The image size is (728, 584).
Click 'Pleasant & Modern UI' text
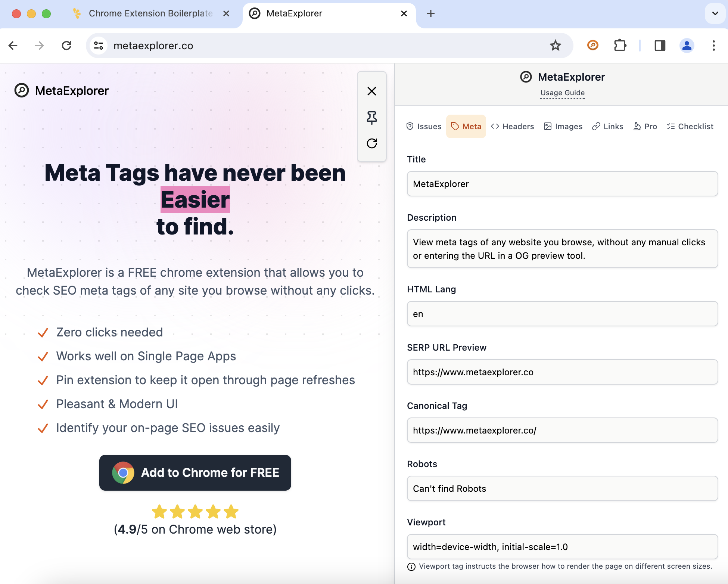(x=117, y=404)
